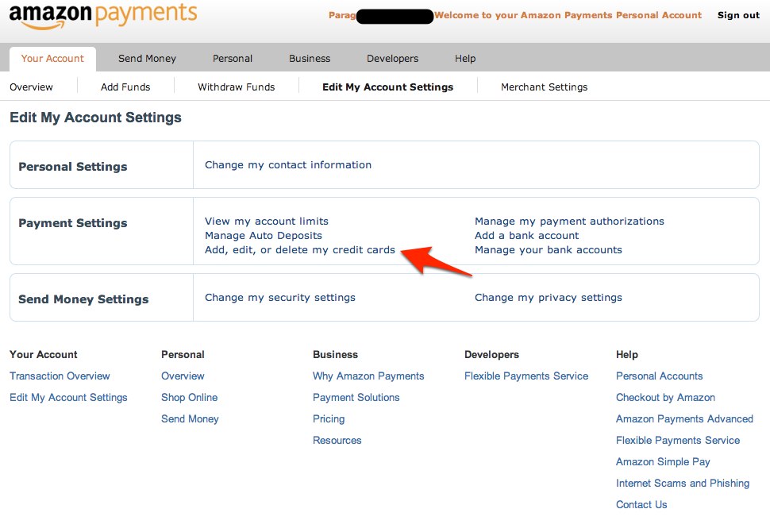This screenshot has width=770, height=532.
Task: Sign out of the account
Action: 738,15
